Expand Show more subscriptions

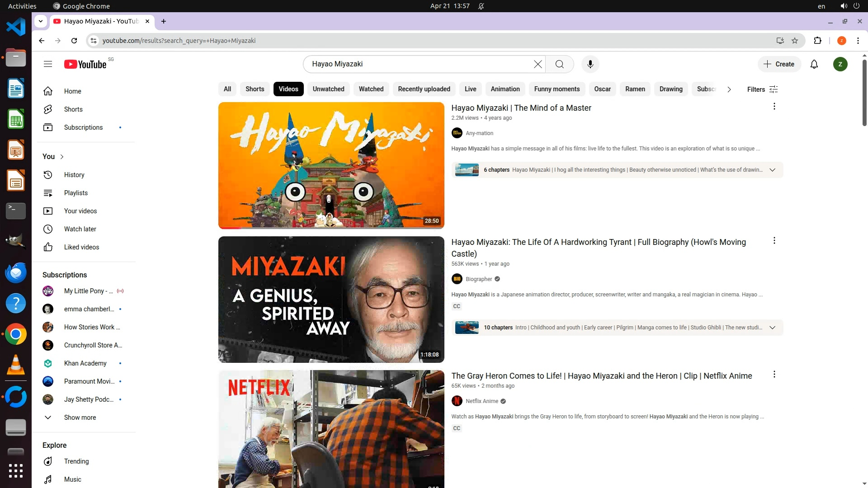(x=80, y=418)
